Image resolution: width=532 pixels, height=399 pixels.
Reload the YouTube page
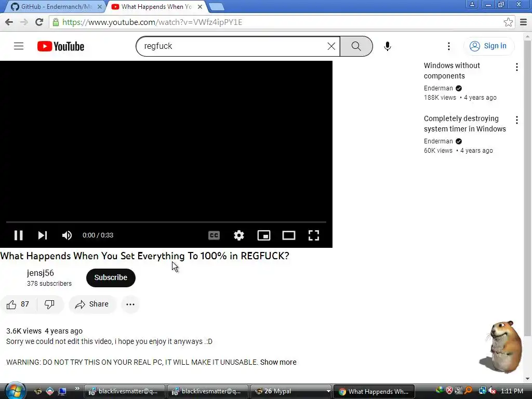[x=39, y=22]
